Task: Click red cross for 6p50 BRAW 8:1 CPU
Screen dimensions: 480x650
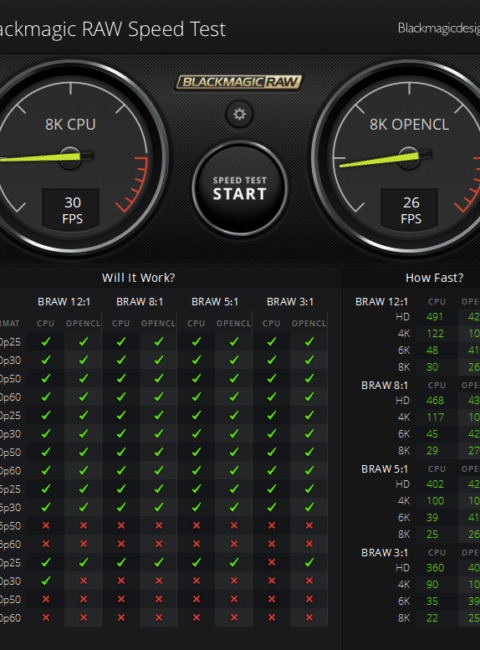Action: point(121,526)
